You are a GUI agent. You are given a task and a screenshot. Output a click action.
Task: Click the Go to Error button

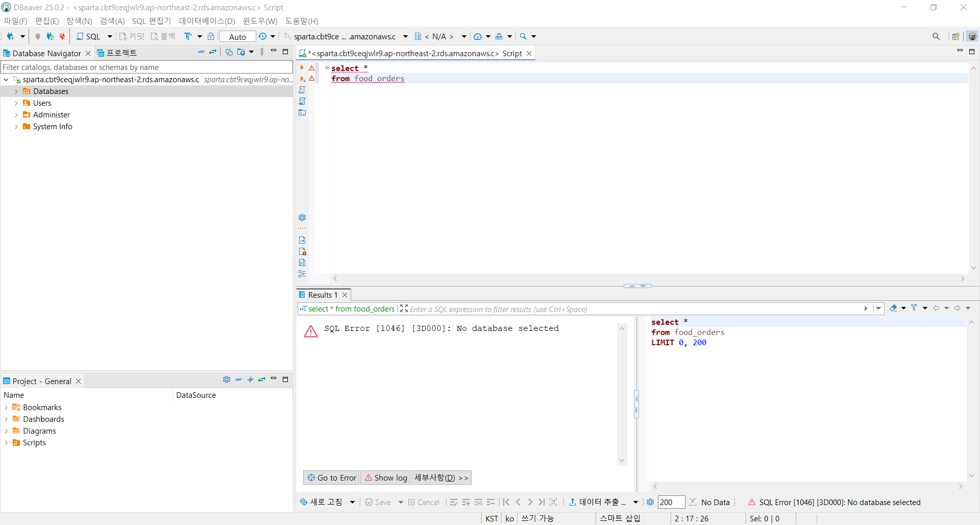(331, 478)
